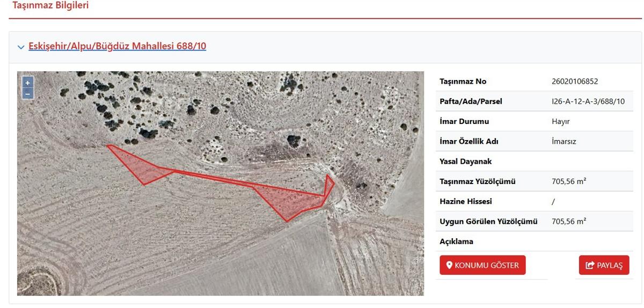Viewport: 644px width, 308px height.
Task: Click the Açıklama row label
Action: click(456, 241)
